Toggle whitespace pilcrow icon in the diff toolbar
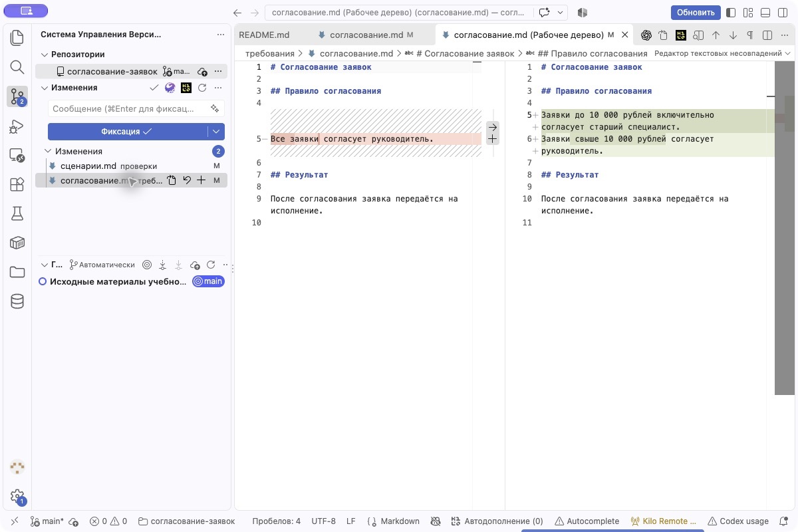Screen dimensions: 798x532 click(x=750, y=35)
